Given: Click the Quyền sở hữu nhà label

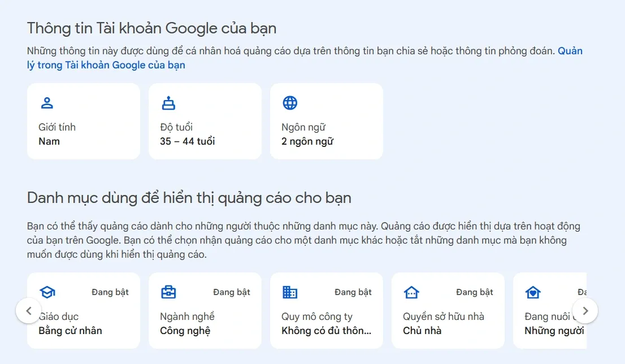Looking at the screenshot, I should (x=443, y=317).
